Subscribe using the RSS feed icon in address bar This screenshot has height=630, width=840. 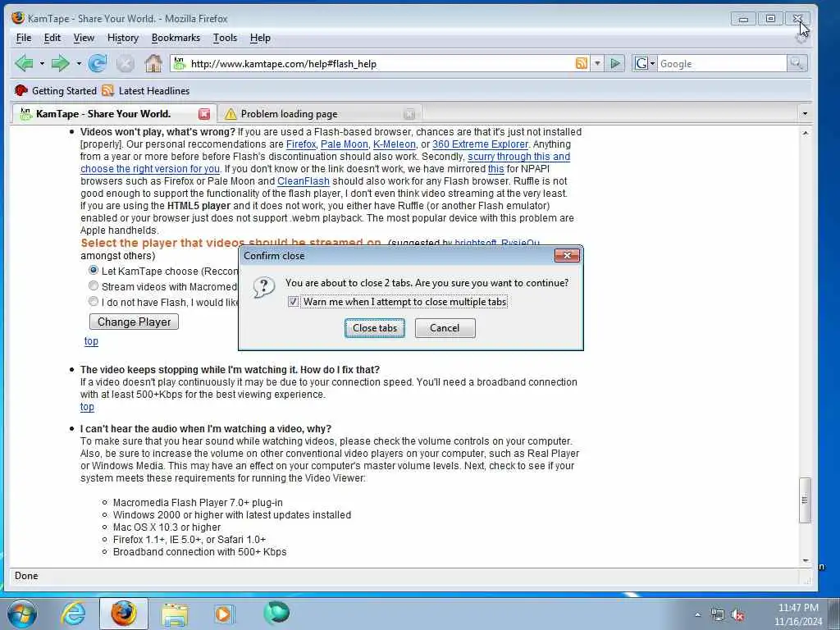click(x=582, y=63)
